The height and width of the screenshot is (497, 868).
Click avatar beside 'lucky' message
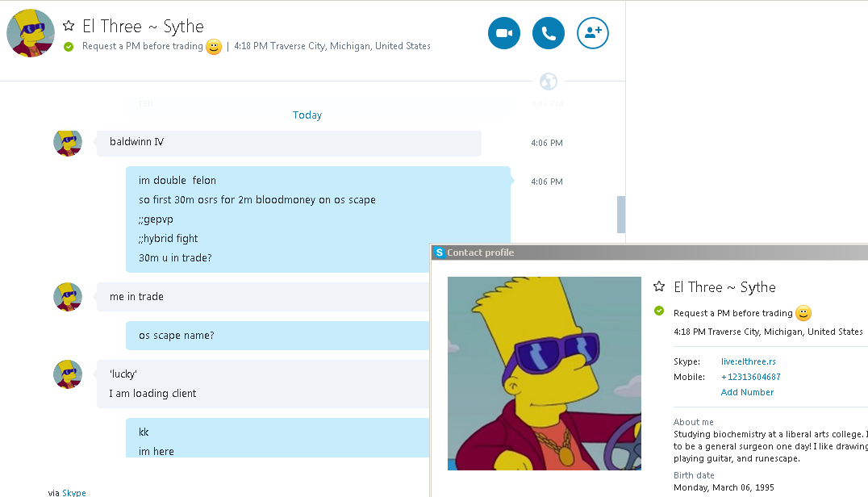click(x=68, y=374)
